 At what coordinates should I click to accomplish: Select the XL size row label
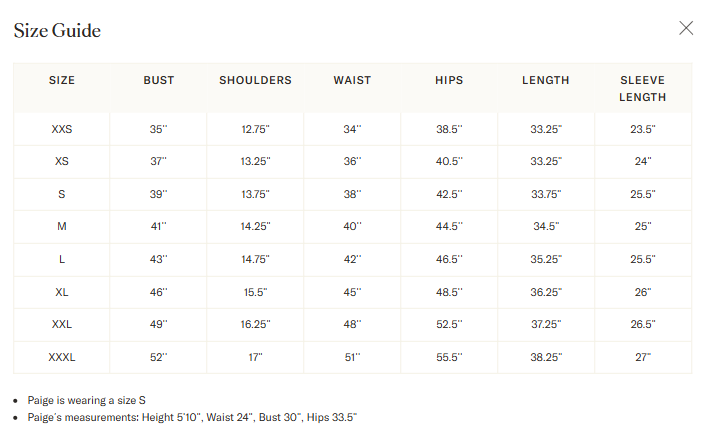(x=62, y=292)
